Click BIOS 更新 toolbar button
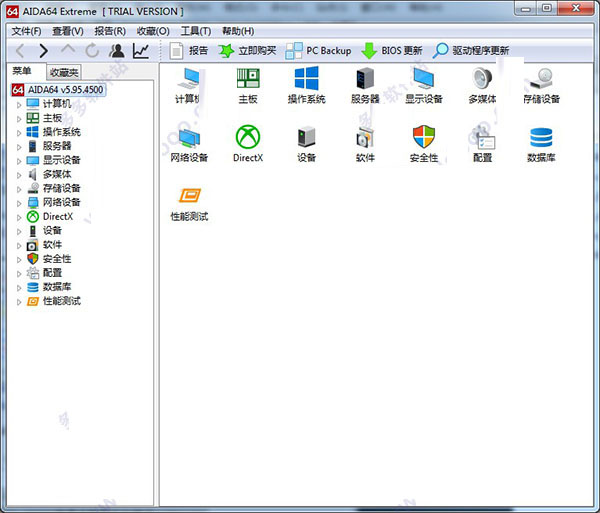Screen dimensions: 600x513 click(392, 50)
